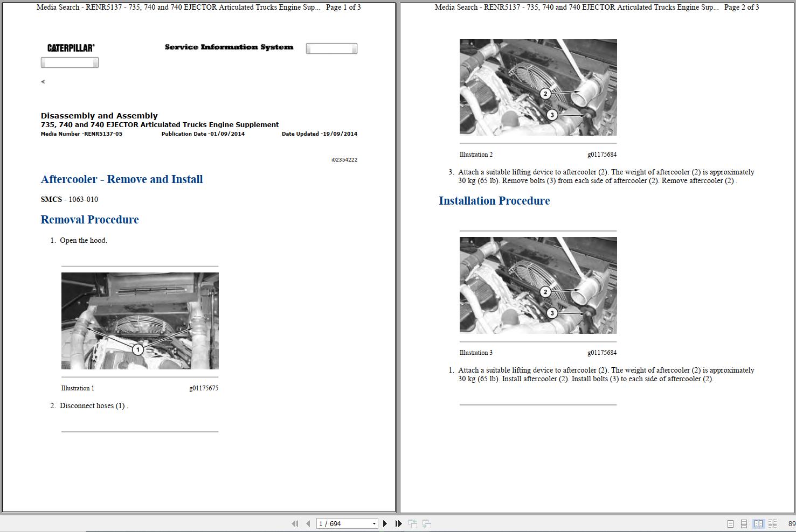Enable continuous scrolling page layout
Image resolution: width=796 pixels, height=532 pixels.
coord(744,523)
